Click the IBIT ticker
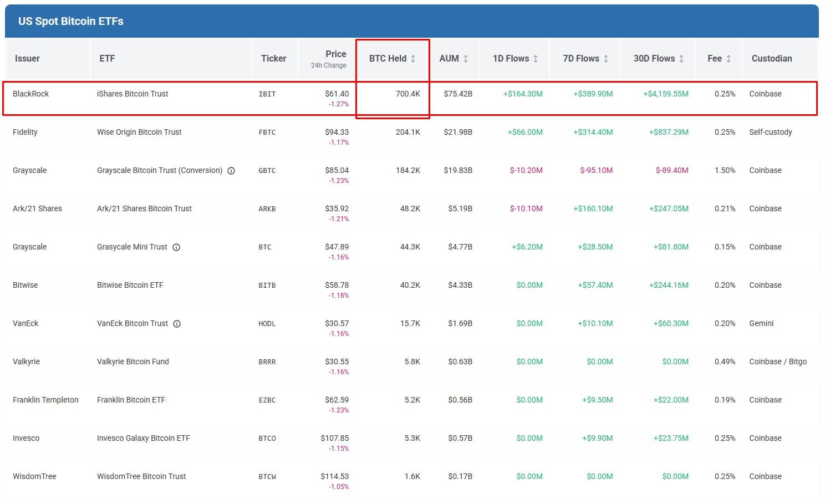This screenshot has height=504, width=825. 267,94
